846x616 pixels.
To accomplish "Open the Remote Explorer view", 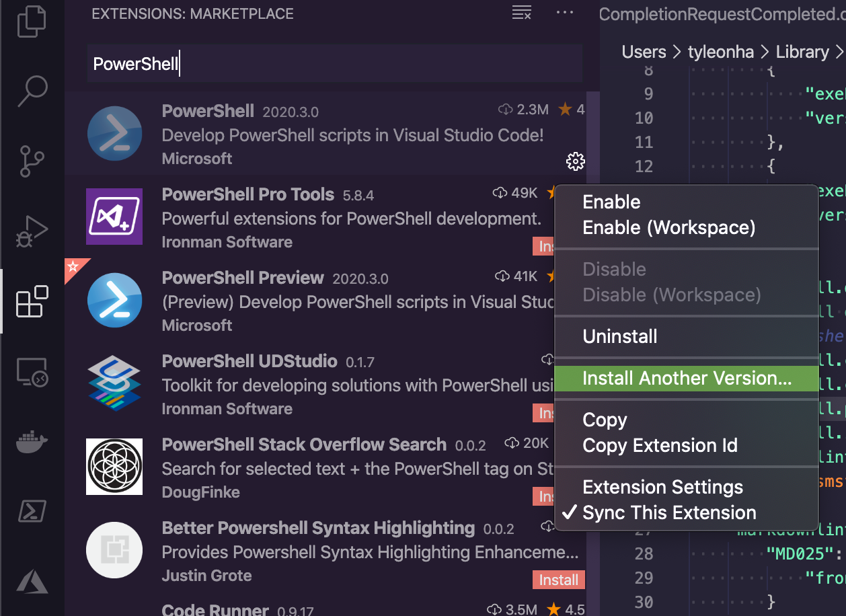I will pos(32,373).
